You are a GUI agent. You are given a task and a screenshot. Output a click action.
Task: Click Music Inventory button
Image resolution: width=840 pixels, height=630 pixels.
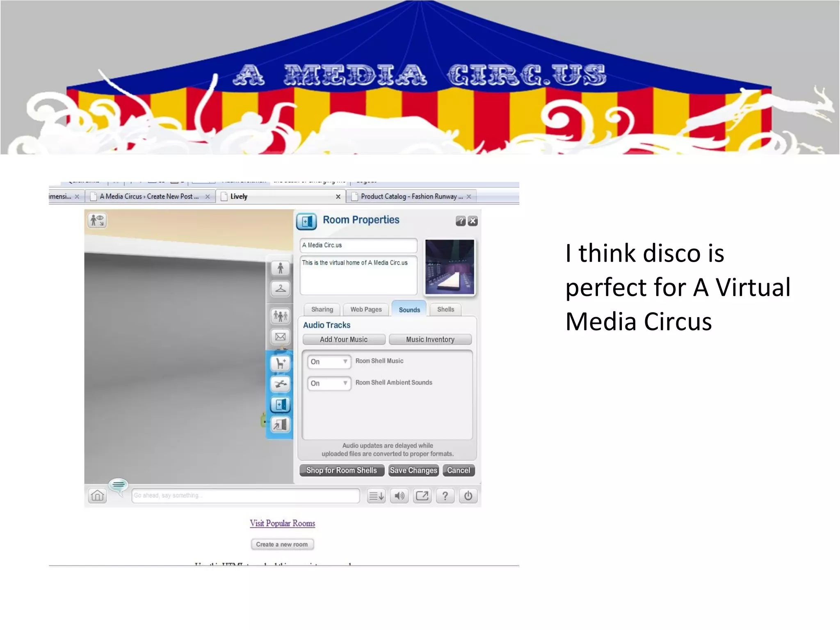(430, 340)
